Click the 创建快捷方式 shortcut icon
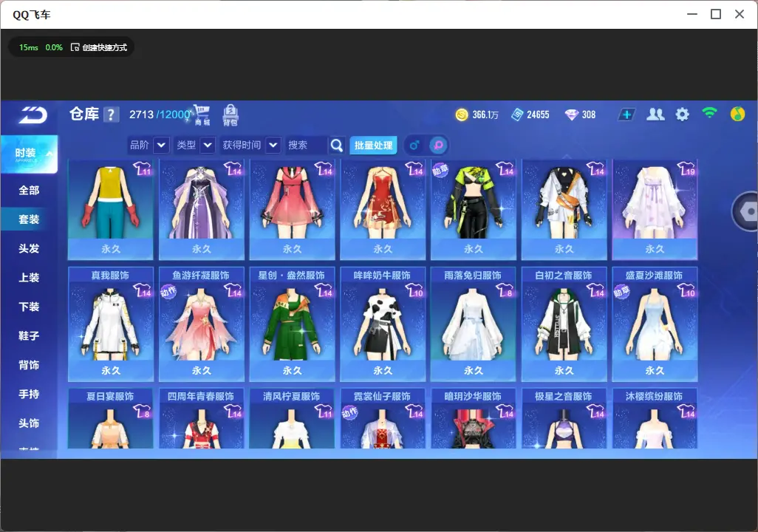The height and width of the screenshot is (532, 758). (75, 47)
